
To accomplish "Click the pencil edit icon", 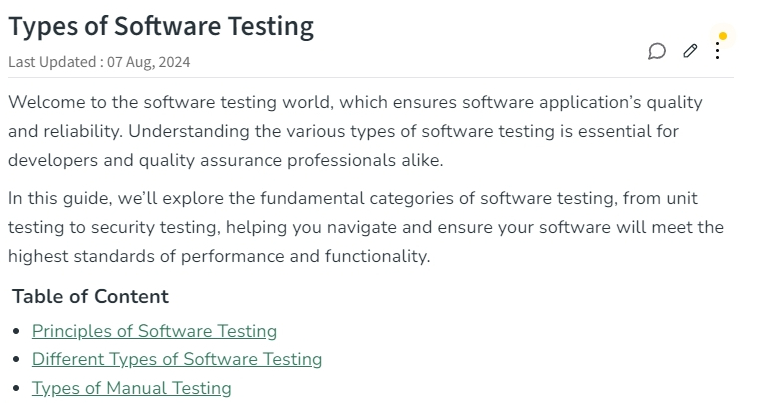I will tap(690, 51).
